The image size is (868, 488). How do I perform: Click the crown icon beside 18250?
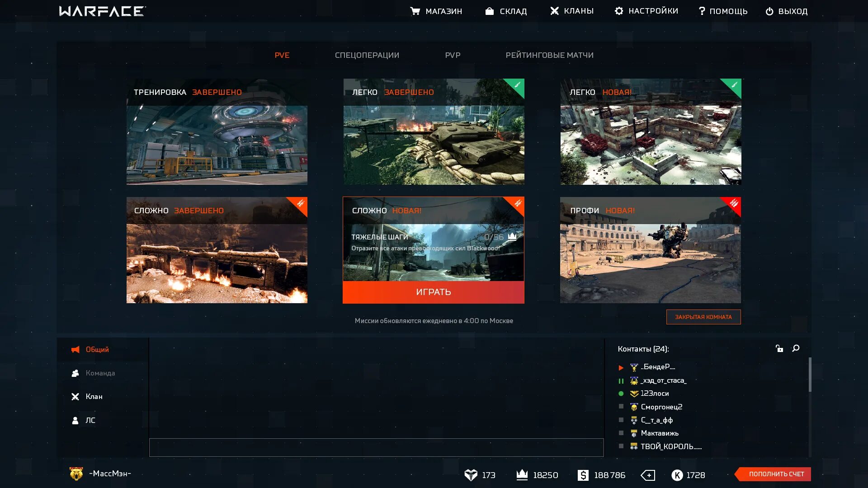522,475
